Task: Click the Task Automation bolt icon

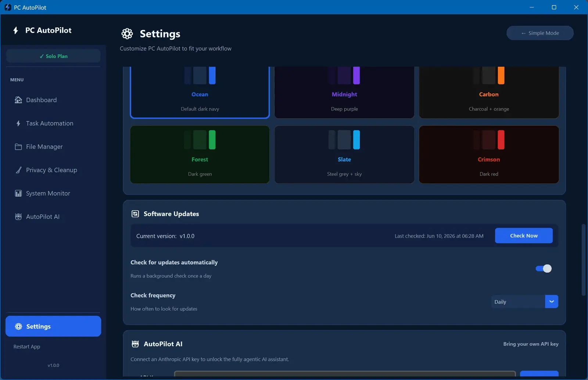Action: click(18, 123)
